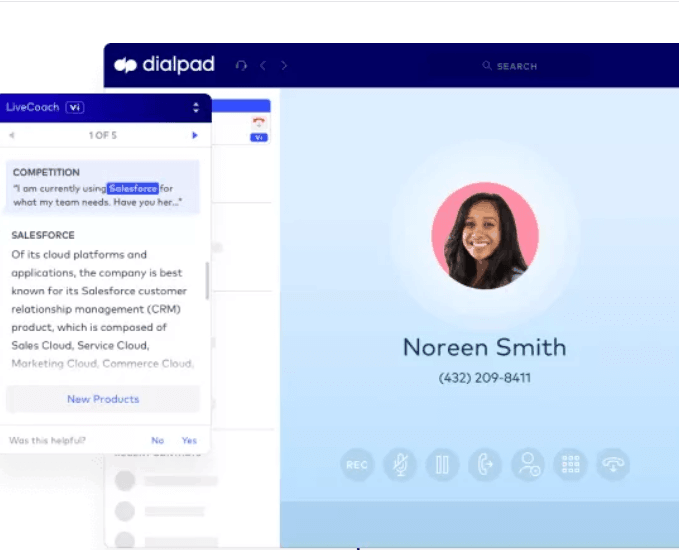The width and height of the screenshot is (679, 550).
Task: Click the red phone icon behind LiveCoach
Action: tap(259, 123)
